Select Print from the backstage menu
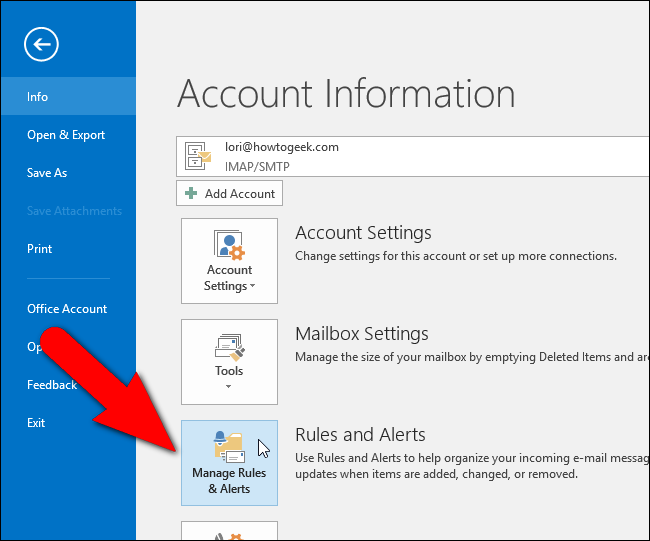The width and height of the screenshot is (650, 541). coord(68,249)
